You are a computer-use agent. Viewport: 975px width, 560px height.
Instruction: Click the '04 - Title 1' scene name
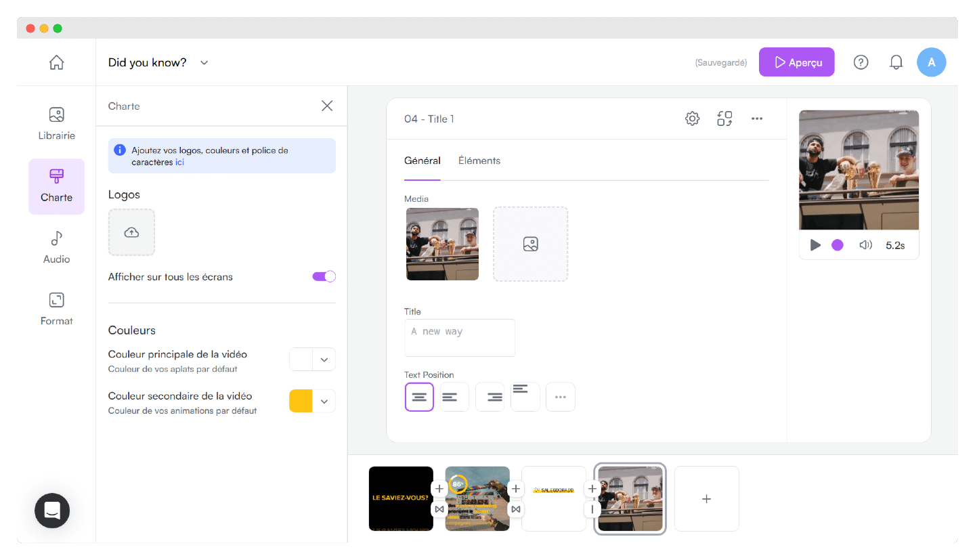point(429,119)
